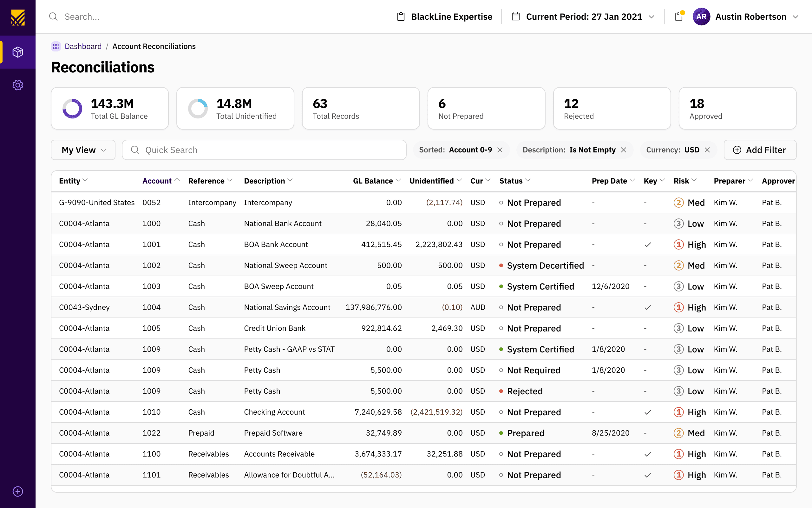Click the plus icon in Add Filter

pyautogui.click(x=737, y=150)
